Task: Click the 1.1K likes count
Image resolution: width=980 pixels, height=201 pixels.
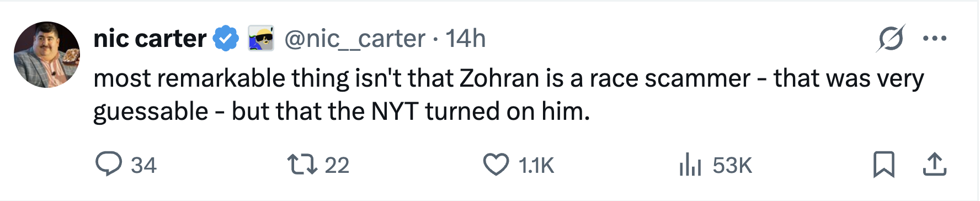Action: coord(536,165)
